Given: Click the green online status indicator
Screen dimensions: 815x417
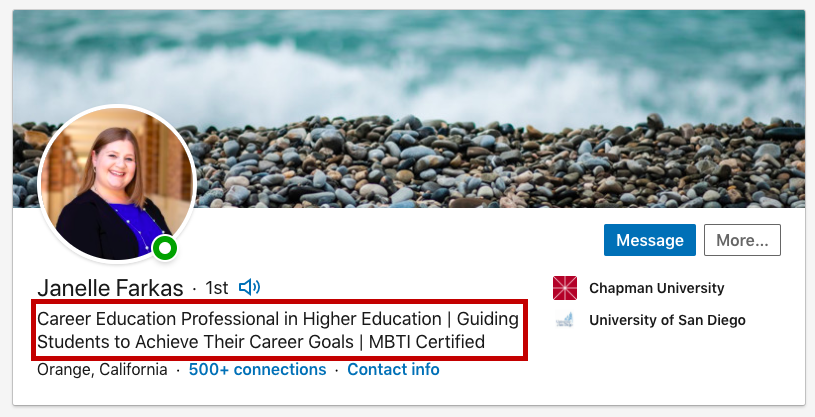Looking at the screenshot, I should click(x=166, y=247).
